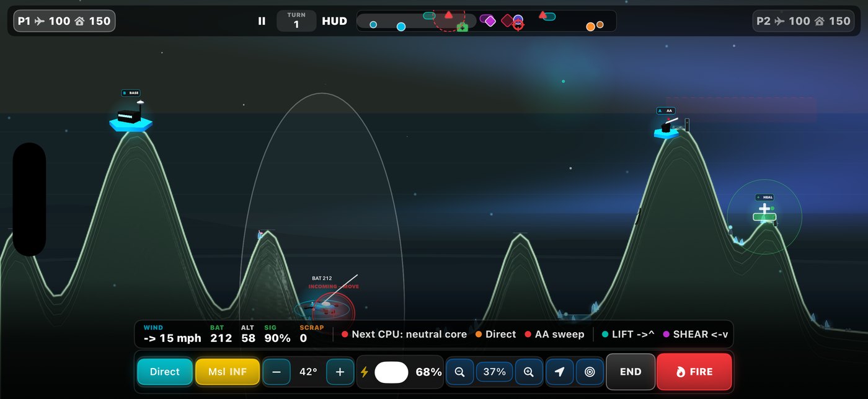Click the TURN 1 counter
The width and height of the screenshot is (868, 399).
296,21
